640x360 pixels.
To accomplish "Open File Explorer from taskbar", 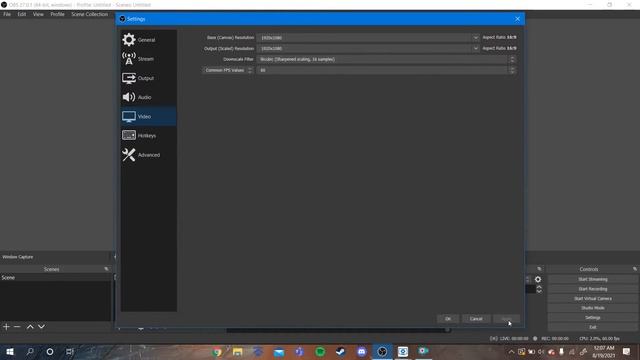I will coord(238,351).
